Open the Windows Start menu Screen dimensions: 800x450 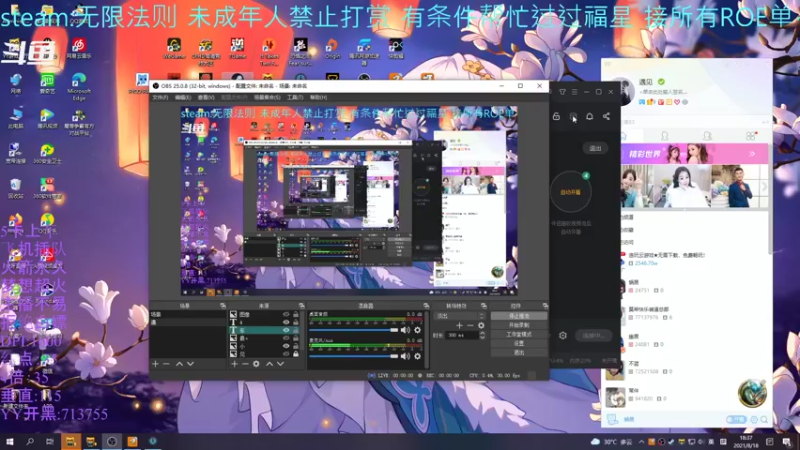coord(10,441)
